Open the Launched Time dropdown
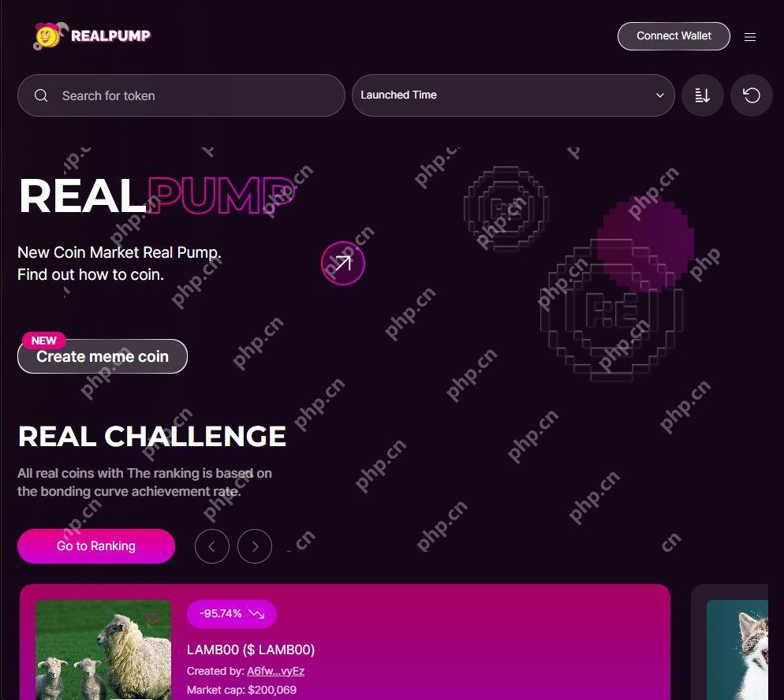The image size is (784, 700). [513, 95]
